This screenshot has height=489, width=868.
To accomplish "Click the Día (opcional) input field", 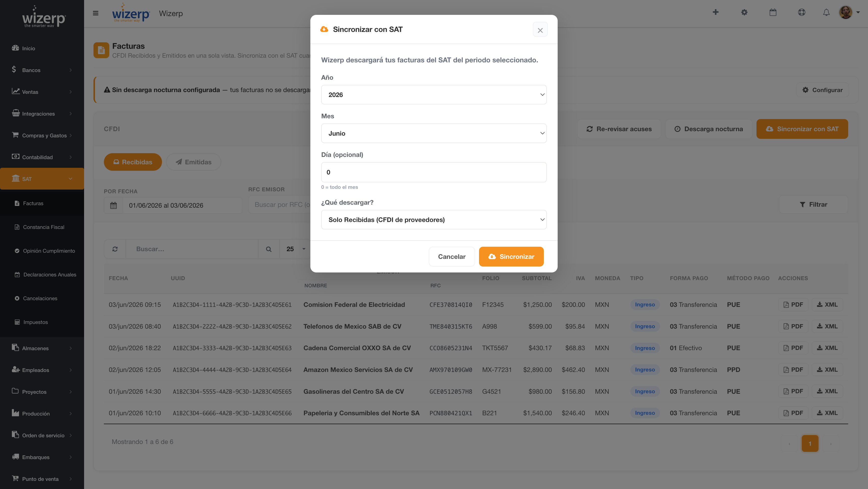I will [x=434, y=172].
